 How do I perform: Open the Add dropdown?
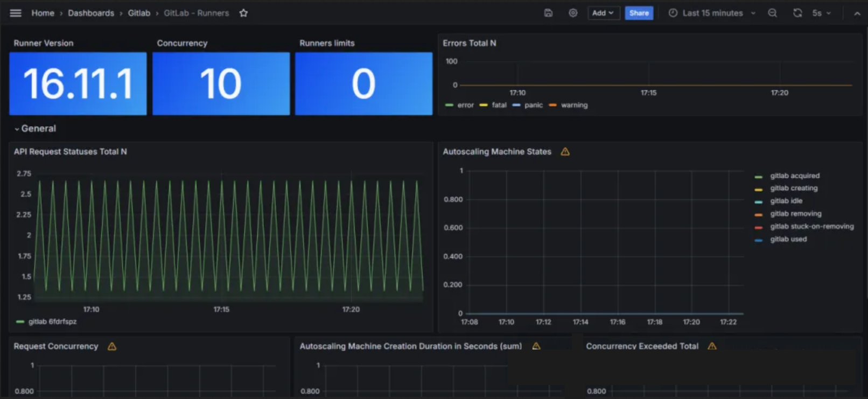[603, 13]
